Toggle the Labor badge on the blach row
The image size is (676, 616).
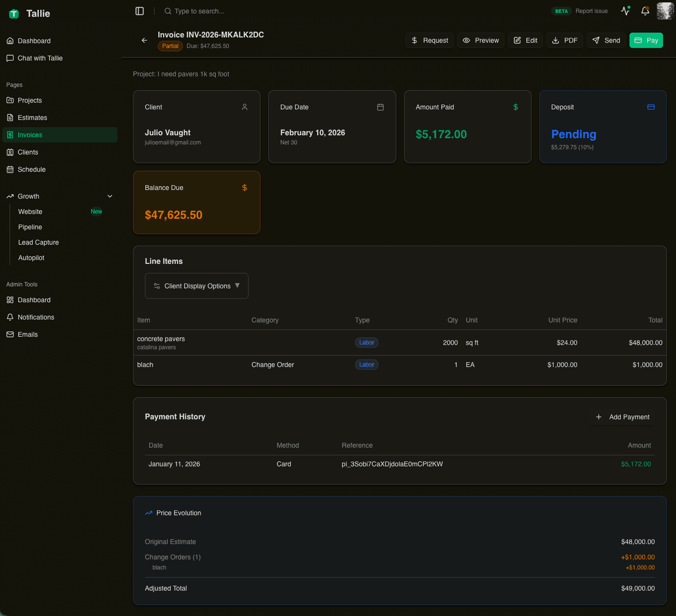pyautogui.click(x=367, y=365)
